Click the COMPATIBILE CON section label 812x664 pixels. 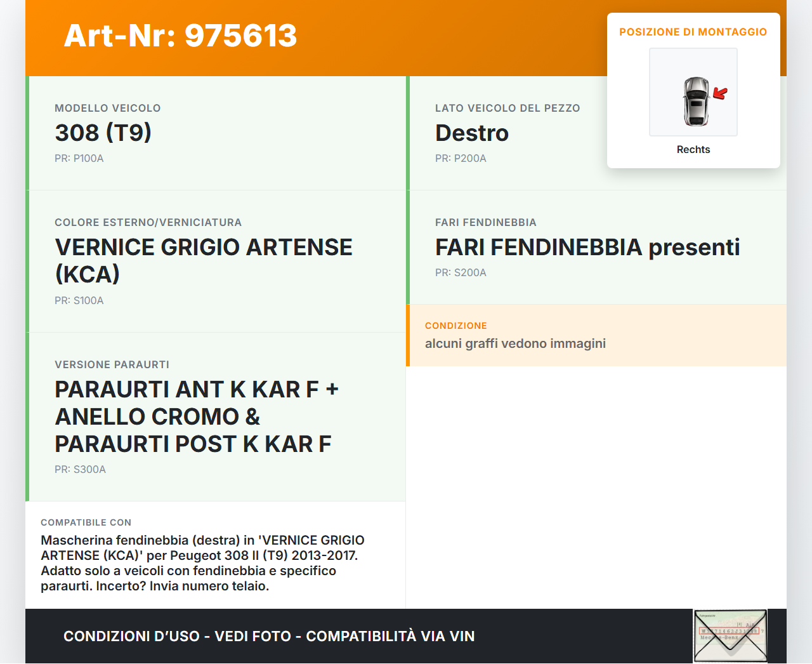click(x=86, y=522)
